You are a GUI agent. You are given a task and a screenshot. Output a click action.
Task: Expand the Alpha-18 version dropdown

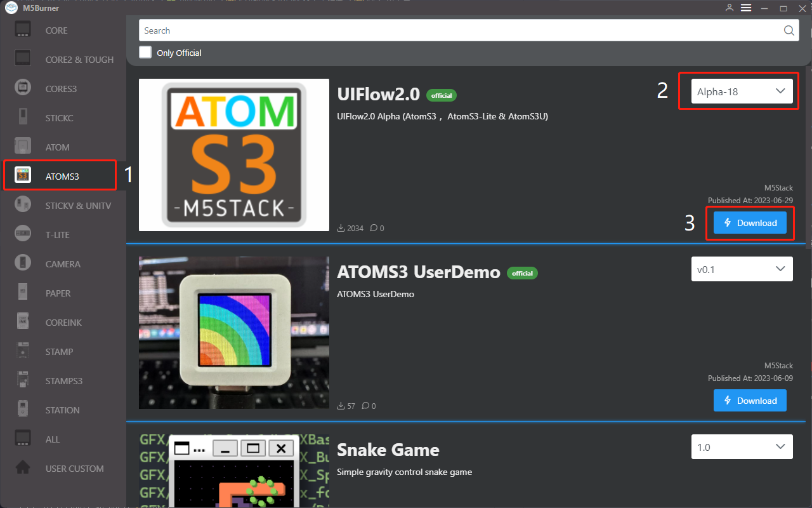[742, 91]
